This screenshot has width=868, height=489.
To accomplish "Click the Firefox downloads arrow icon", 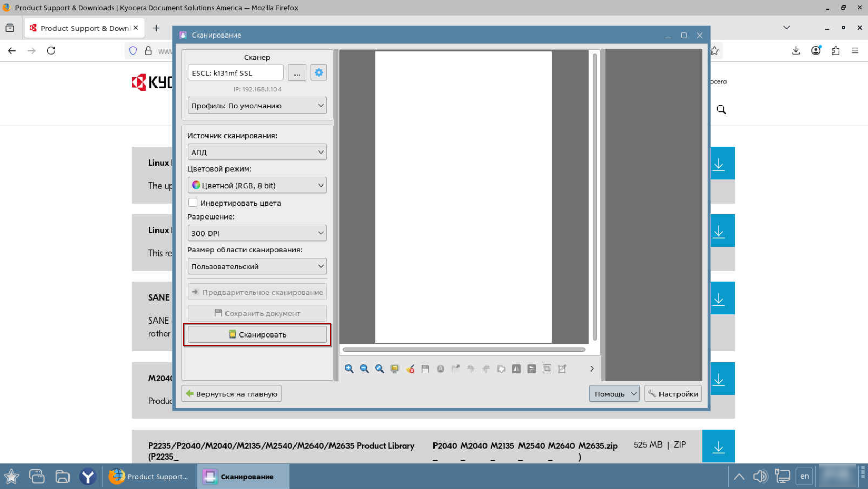I will pos(795,50).
